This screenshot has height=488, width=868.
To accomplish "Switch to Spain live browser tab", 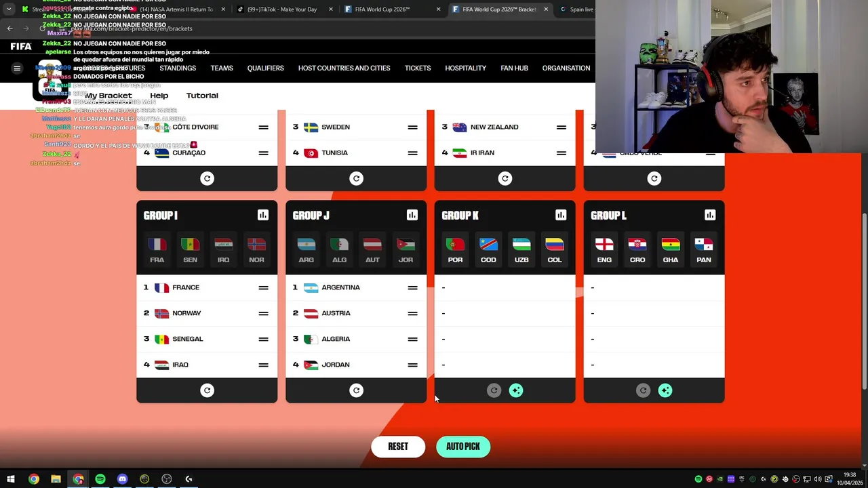I will (x=576, y=9).
